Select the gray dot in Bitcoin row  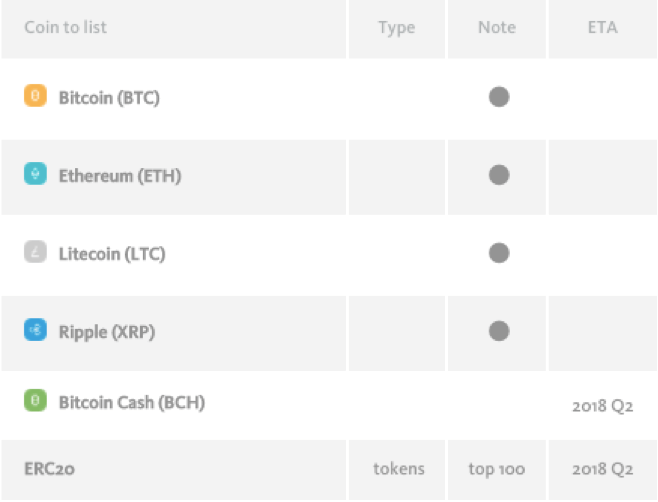click(499, 97)
